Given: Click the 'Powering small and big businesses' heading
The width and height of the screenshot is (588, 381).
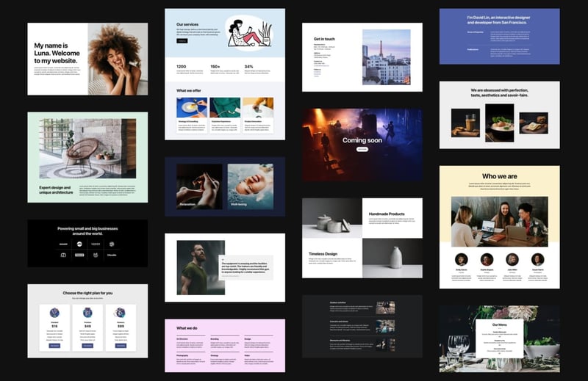Looking at the screenshot, I should [x=87, y=231].
